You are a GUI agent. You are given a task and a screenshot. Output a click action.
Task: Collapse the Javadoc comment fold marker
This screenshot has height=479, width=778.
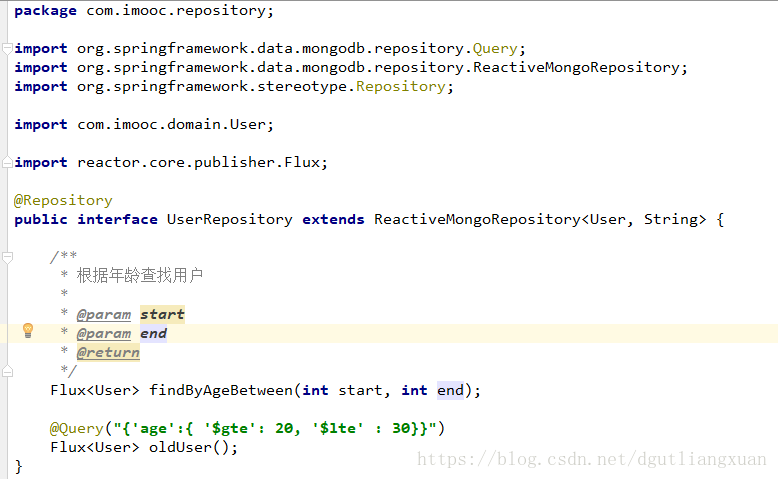point(7,257)
